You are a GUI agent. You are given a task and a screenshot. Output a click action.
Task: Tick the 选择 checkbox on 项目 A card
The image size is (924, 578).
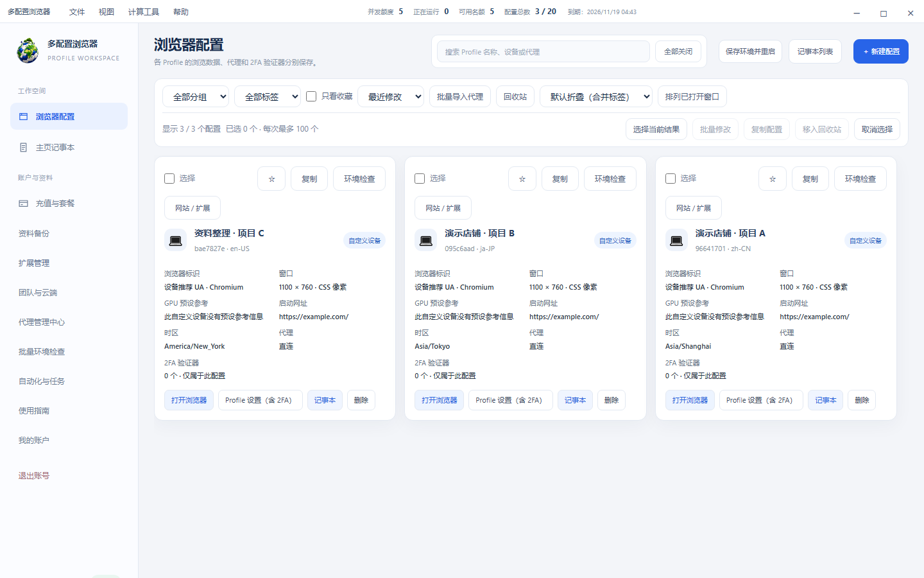[x=671, y=179]
